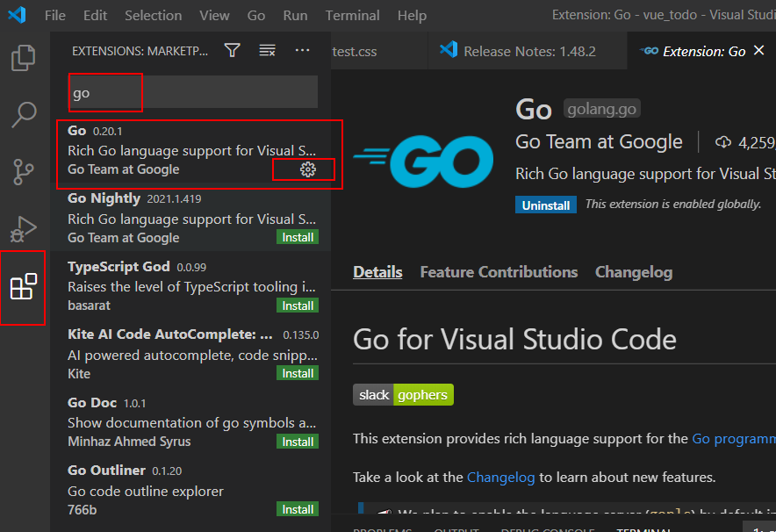Open the Run and Debug view

click(23, 228)
